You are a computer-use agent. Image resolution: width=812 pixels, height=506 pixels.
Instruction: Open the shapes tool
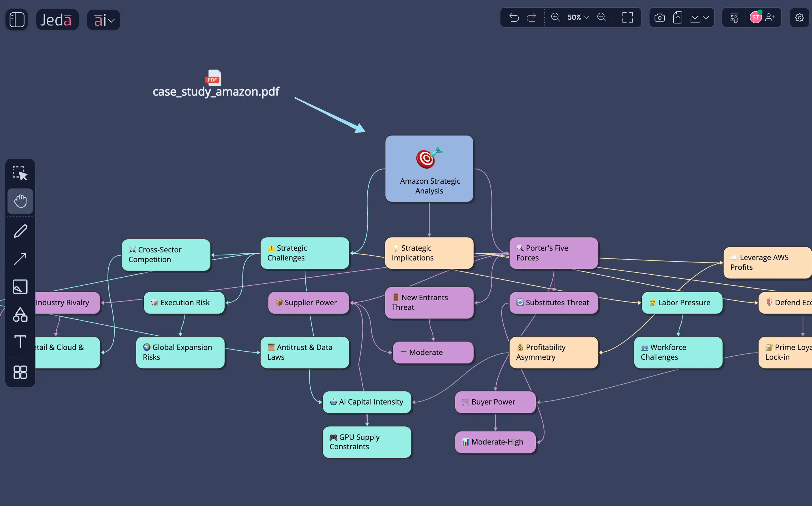[x=20, y=315]
